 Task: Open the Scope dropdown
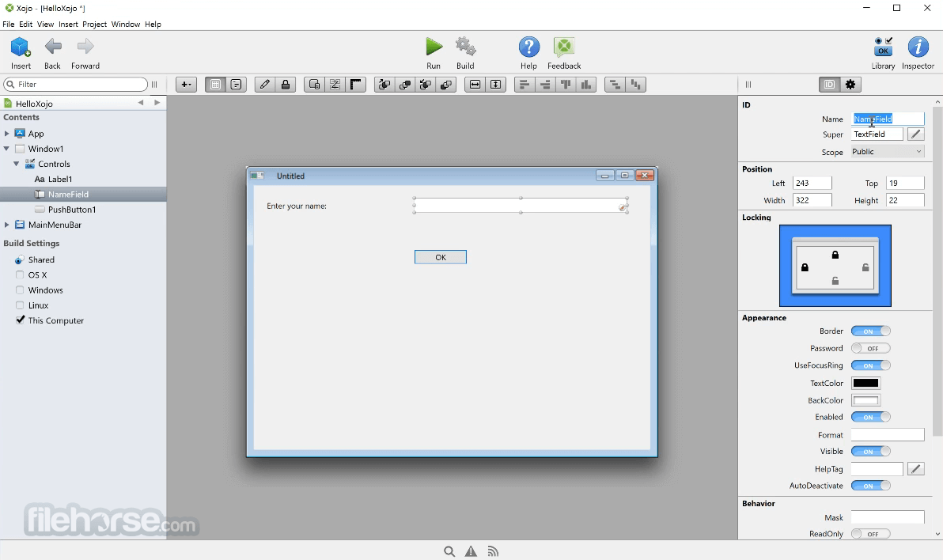click(x=887, y=152)
